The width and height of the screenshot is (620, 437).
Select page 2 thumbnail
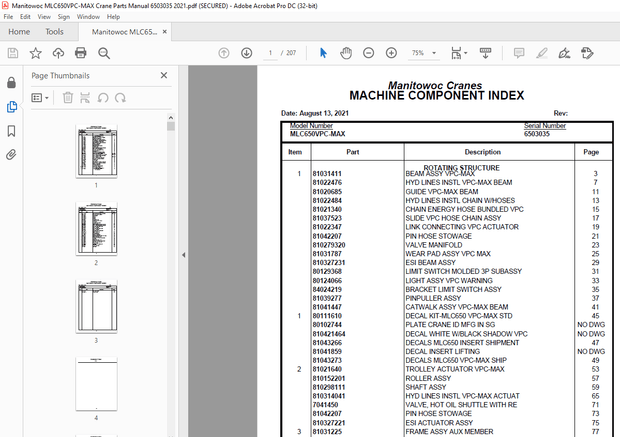(96, 229)
